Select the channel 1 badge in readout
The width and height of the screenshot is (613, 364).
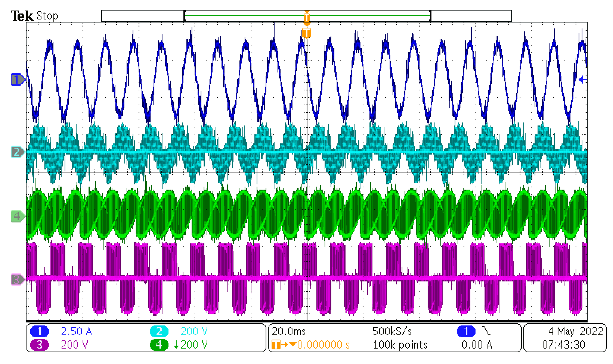pyautogui.click(x=39, y=331)
